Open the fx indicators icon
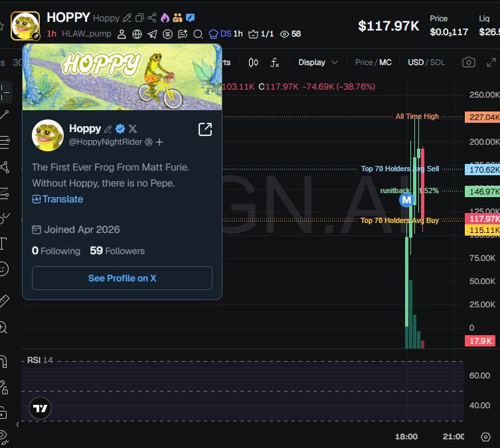 point(274,62)
